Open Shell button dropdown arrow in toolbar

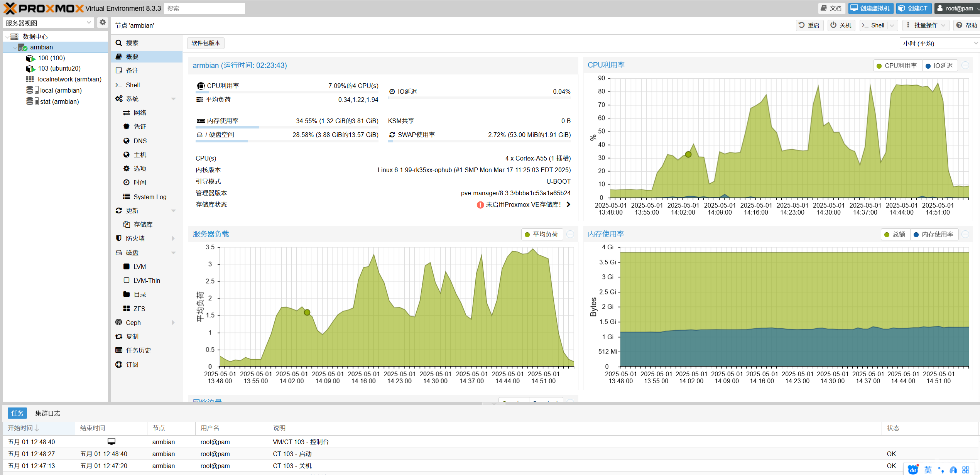pyautogui.click(x=892, y=25)
